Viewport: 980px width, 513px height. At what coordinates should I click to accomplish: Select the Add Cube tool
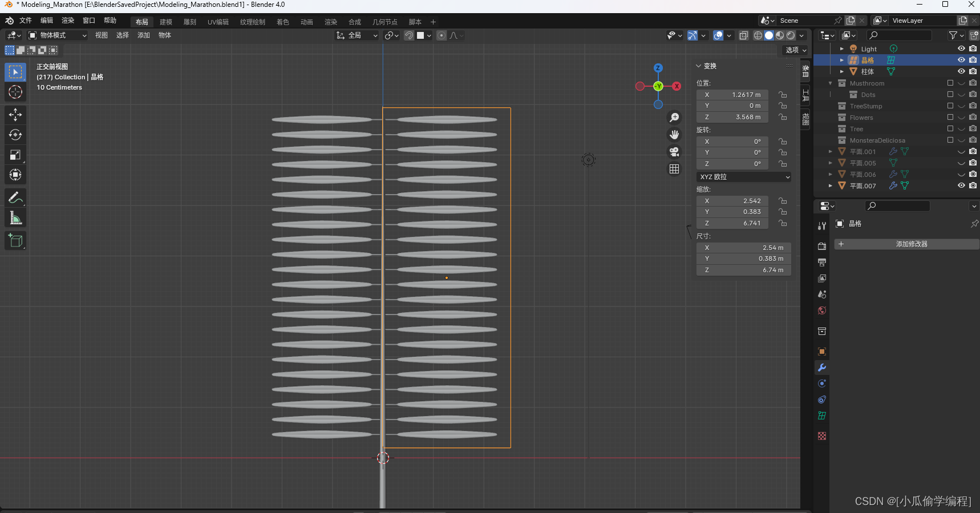[x=15, y=241]
